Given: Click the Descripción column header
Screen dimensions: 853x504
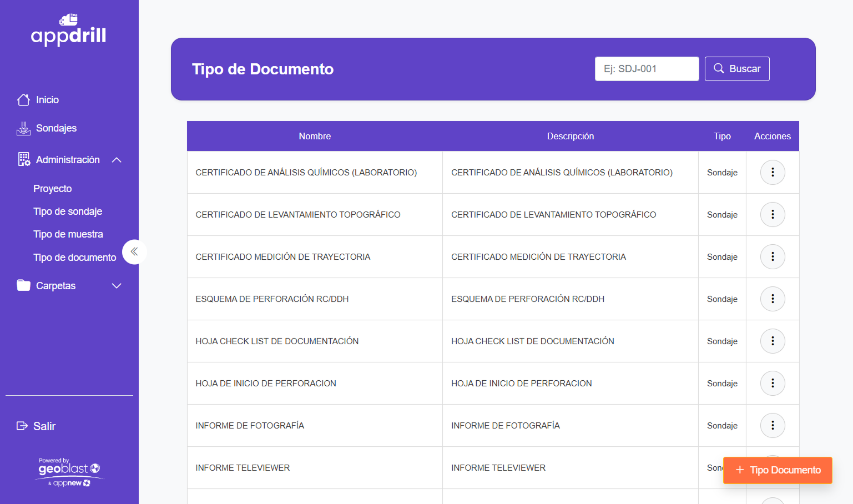Looking at the screenshot, I should 571,136.
